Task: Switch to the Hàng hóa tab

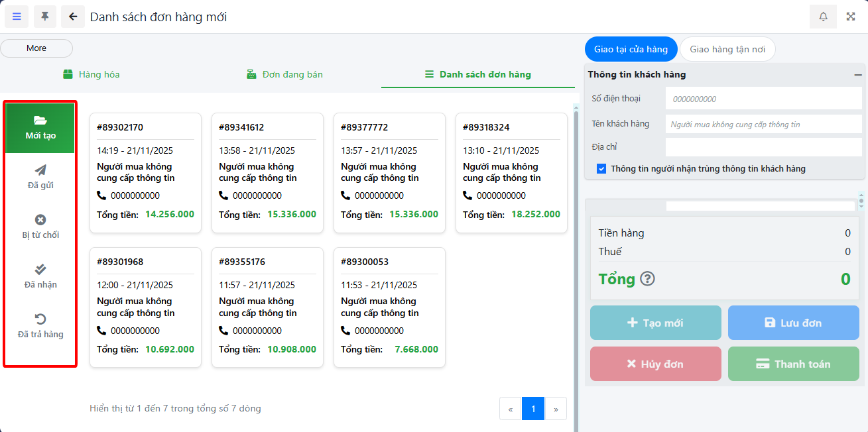Action: (92, 74)
